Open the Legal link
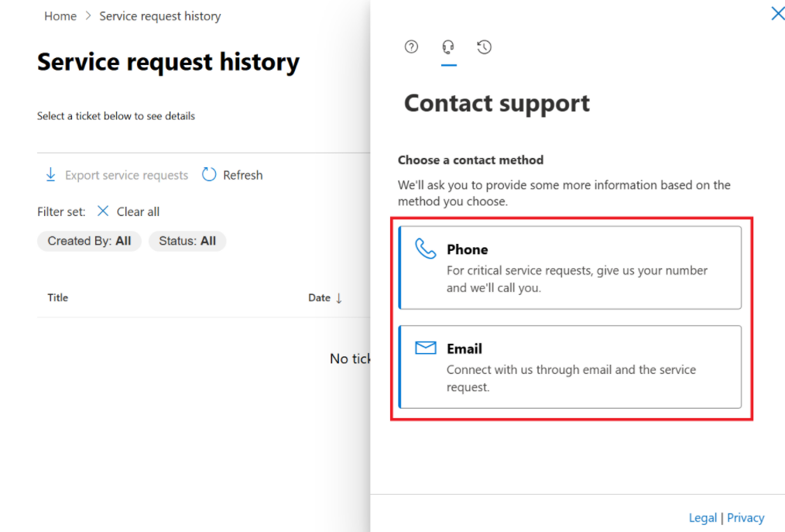This screenshot has height=532, width=785. [702, 517]
